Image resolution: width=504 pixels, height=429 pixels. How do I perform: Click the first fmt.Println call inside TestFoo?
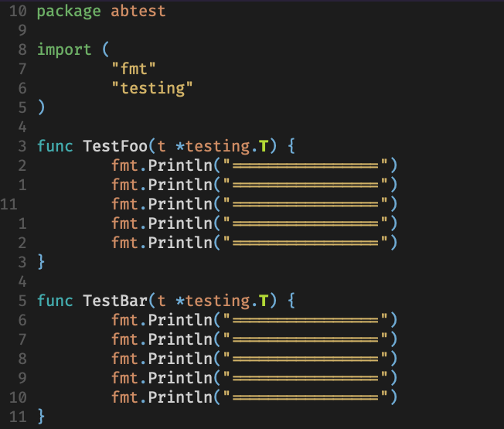click(162, 165)
